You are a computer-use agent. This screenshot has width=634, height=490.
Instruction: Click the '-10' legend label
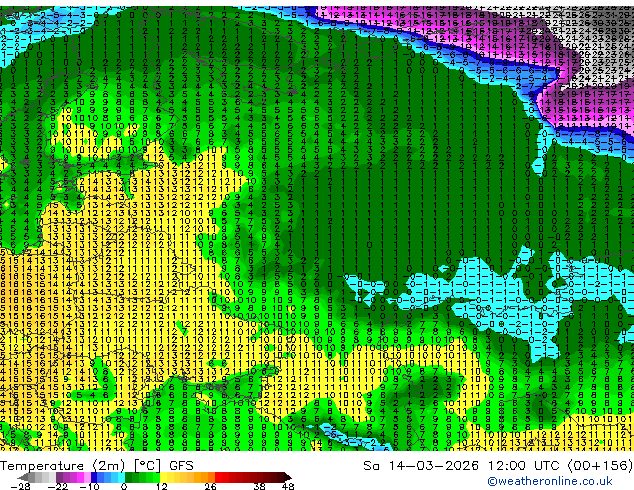click(x=89, y=486)
